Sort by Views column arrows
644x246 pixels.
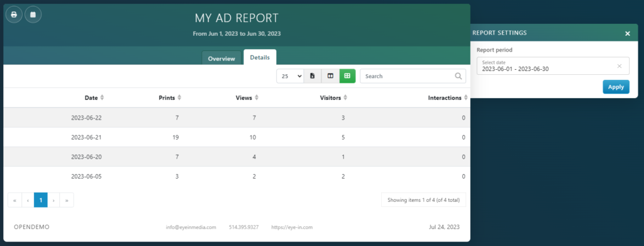[x=257, y=98]
